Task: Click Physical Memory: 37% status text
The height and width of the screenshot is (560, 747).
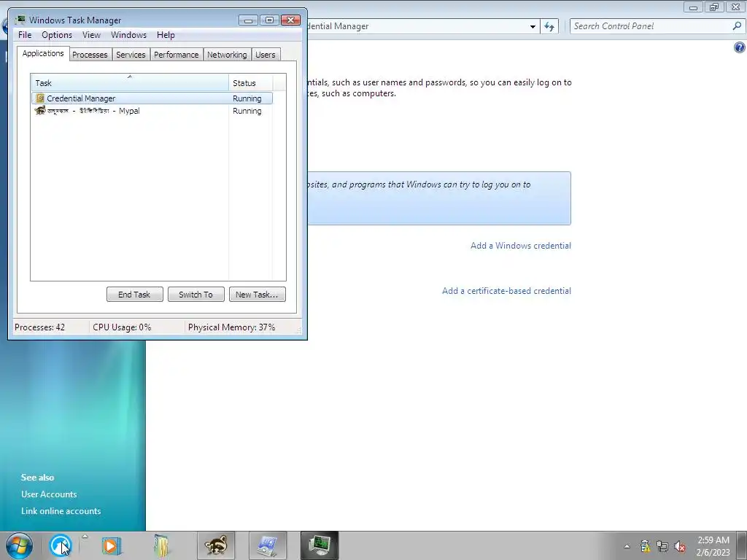Action: 231,327
